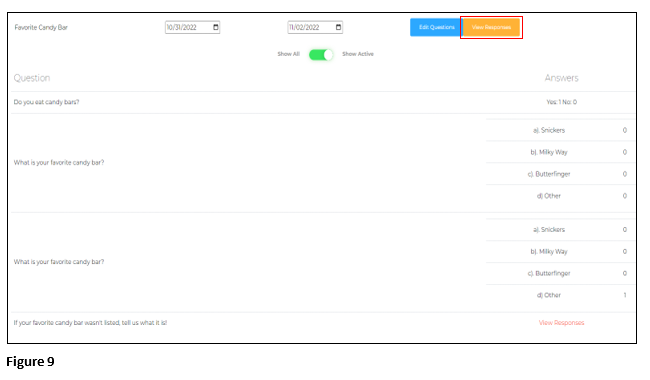Click the 10/31/2022 start date field
This screenshot has width=650, height=380.
pos(192,27)
